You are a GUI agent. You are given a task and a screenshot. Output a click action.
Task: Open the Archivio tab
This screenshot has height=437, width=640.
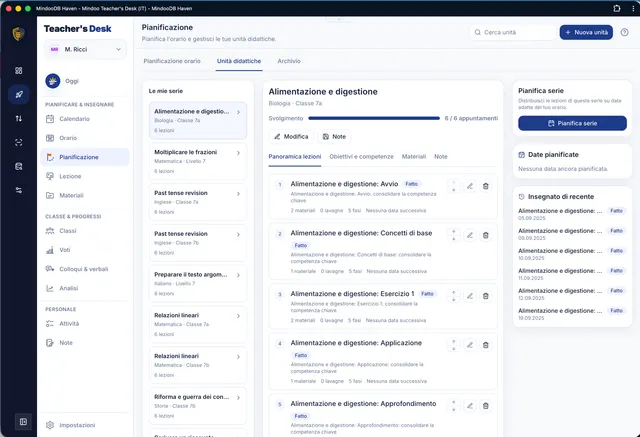289,61
